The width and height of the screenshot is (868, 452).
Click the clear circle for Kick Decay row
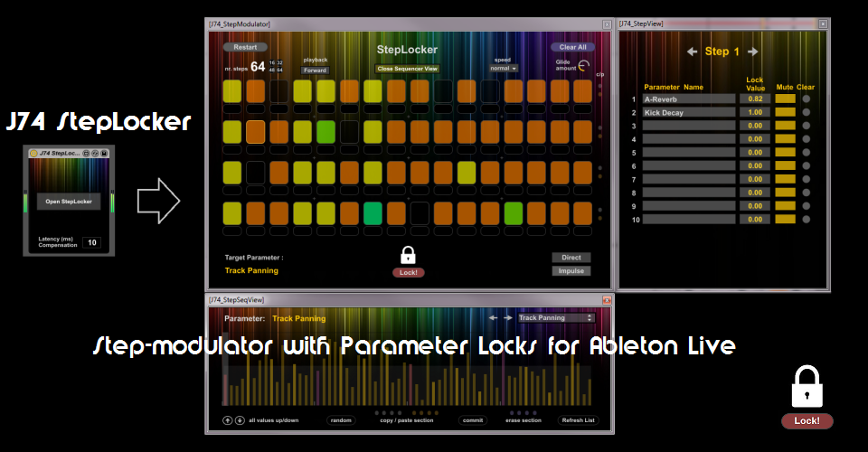click(x=807, y=112)
